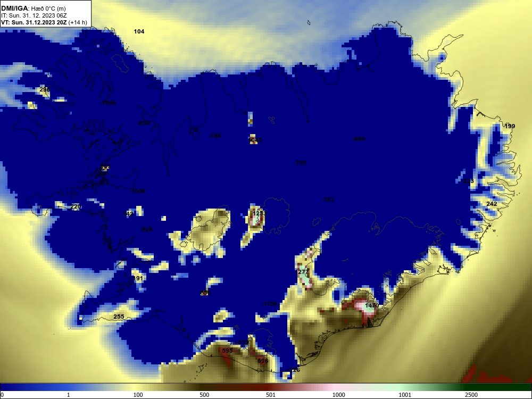Viewport: 532px width, 399px height.
Task: Click the 199 value label
Action: tap(510, 126)
